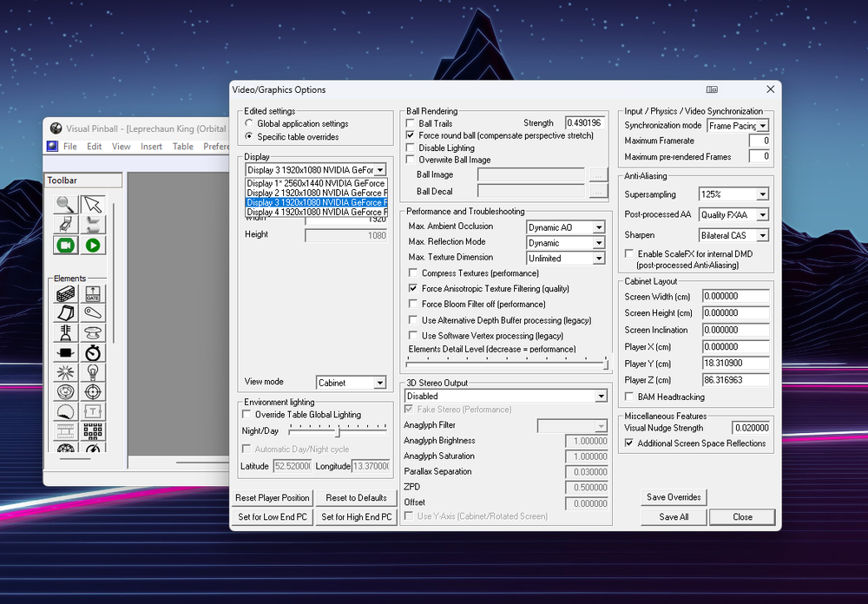
Task: Pick the Wall brick element
Action: [65, 294]
